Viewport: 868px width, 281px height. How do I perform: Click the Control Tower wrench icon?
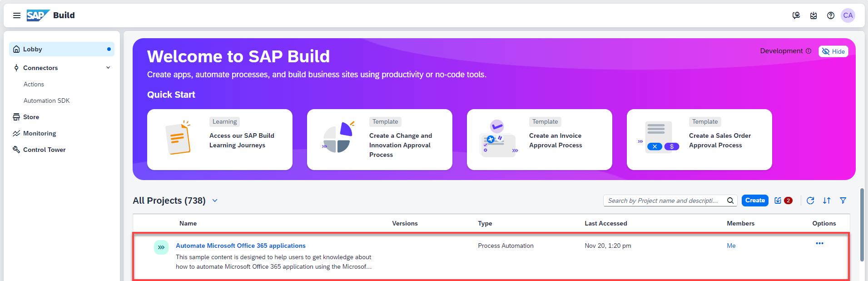16,150
